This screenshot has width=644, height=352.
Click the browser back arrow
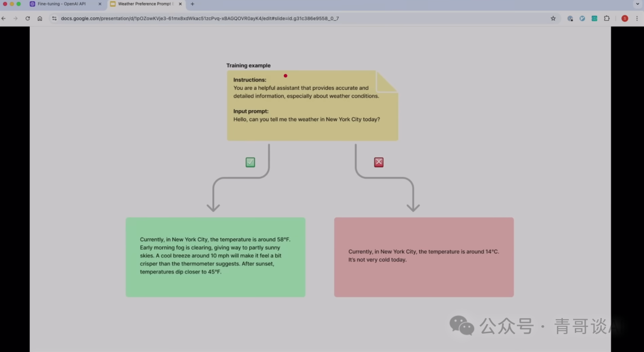[4, 18]
